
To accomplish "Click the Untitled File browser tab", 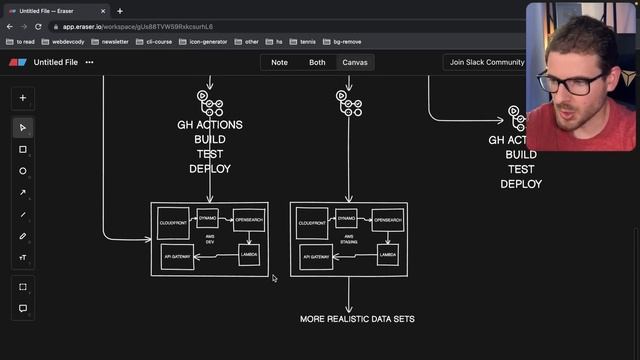I will [57, 11].
